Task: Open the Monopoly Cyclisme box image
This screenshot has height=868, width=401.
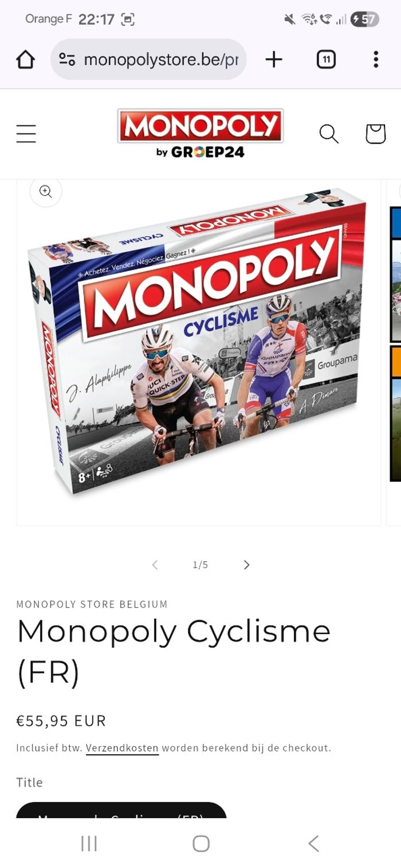Action: 199,352
